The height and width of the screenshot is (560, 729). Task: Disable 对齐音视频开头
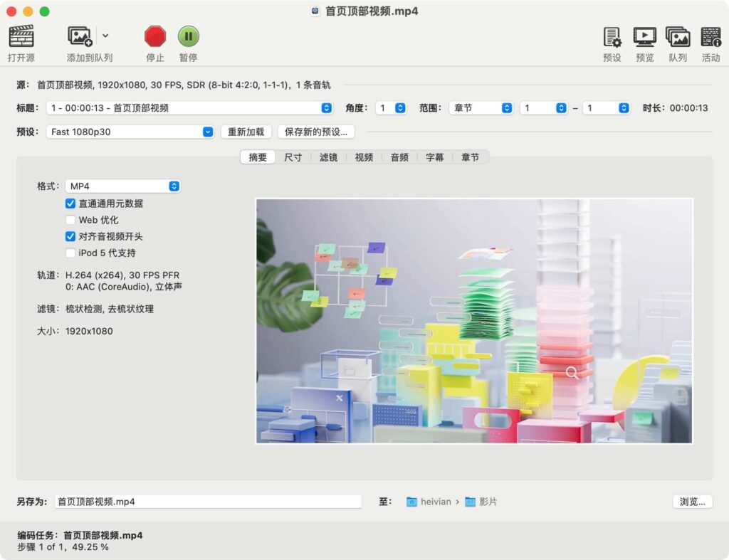click(x=70, y=236)
